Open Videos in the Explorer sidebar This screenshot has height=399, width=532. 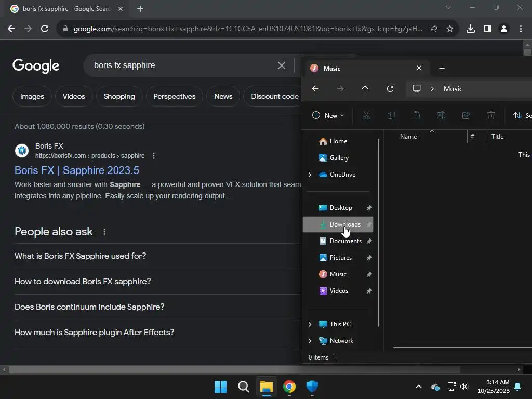tap(338, 291)
